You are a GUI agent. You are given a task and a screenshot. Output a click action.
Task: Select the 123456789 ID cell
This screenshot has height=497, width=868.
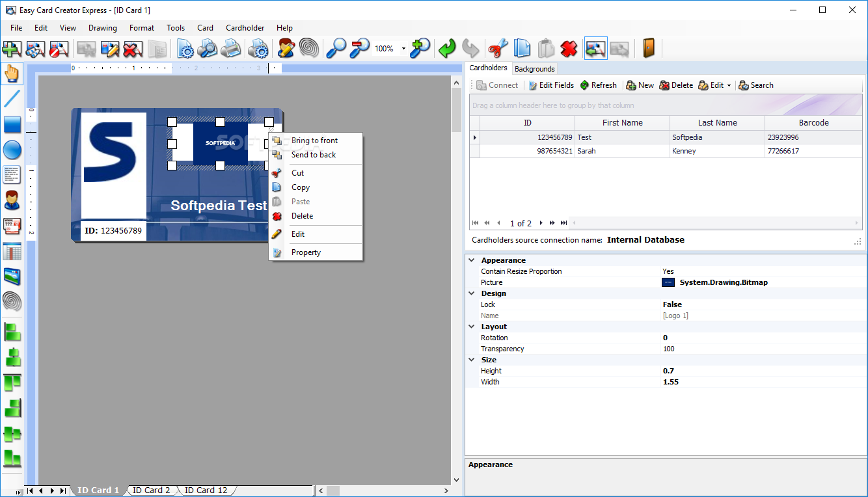[x=527, y=137]
